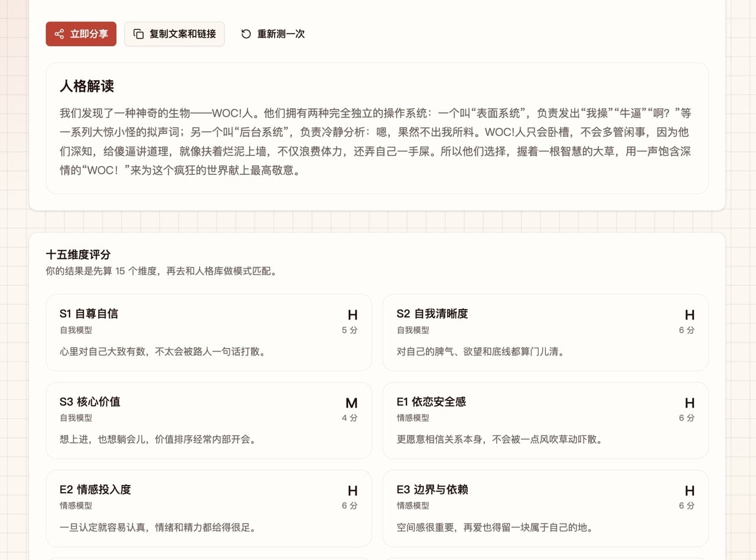
Task: Select the S3 核心价值 score card
Action: point(208,420)
